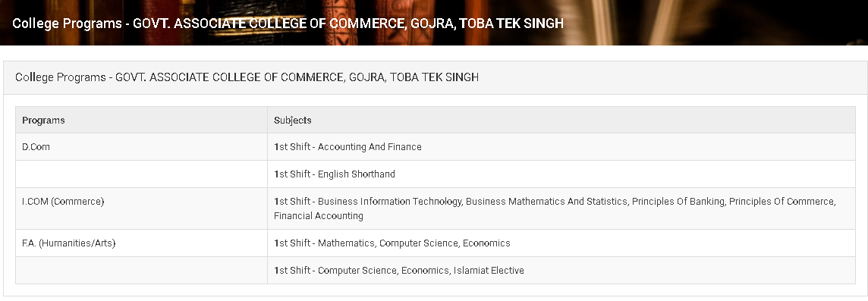868x301 pixels.
Task: Click the empty program cell beside Islamiat Elective
Action: [141, 271]
